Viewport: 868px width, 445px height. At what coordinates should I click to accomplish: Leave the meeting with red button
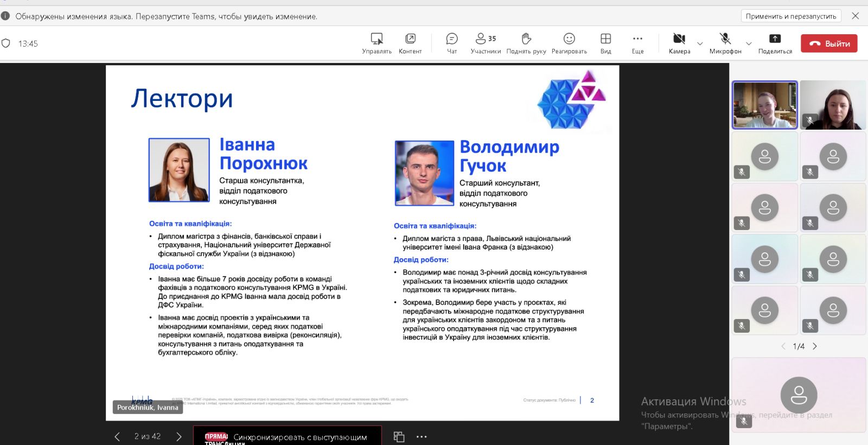pos(829,43)
